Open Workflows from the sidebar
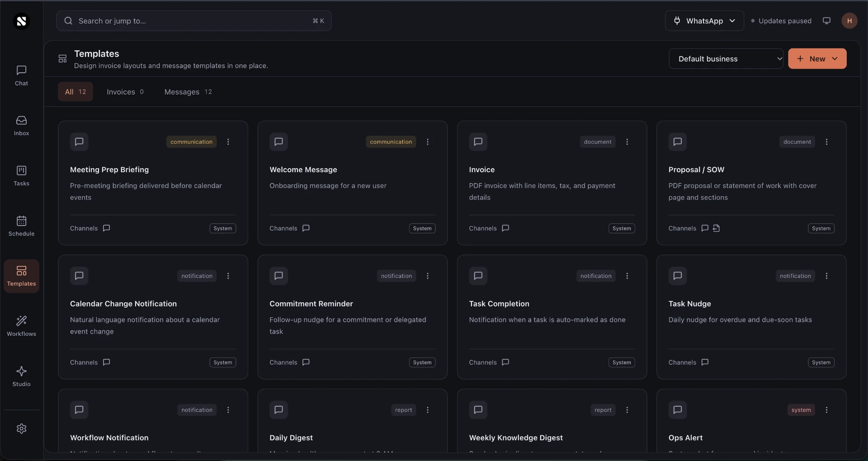The image size is (868, 461). coord(21,326)
